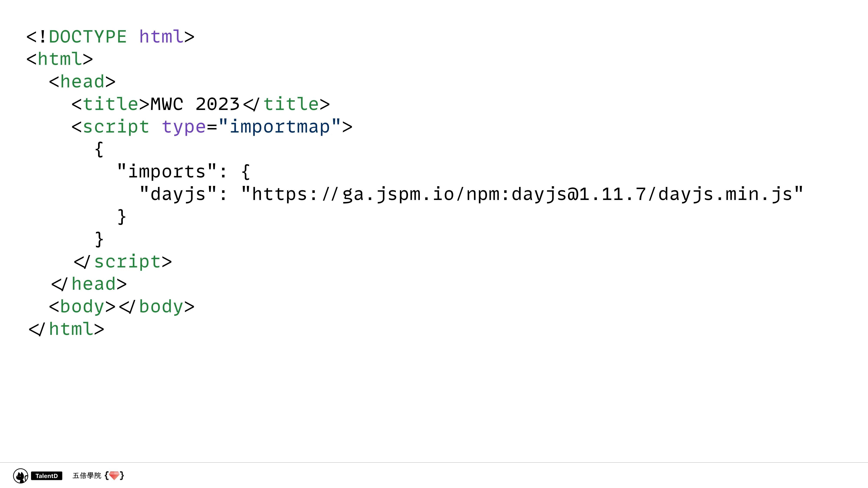Click the red ruby gem icon
Screen dimensions: 868x488
(114, 475)
